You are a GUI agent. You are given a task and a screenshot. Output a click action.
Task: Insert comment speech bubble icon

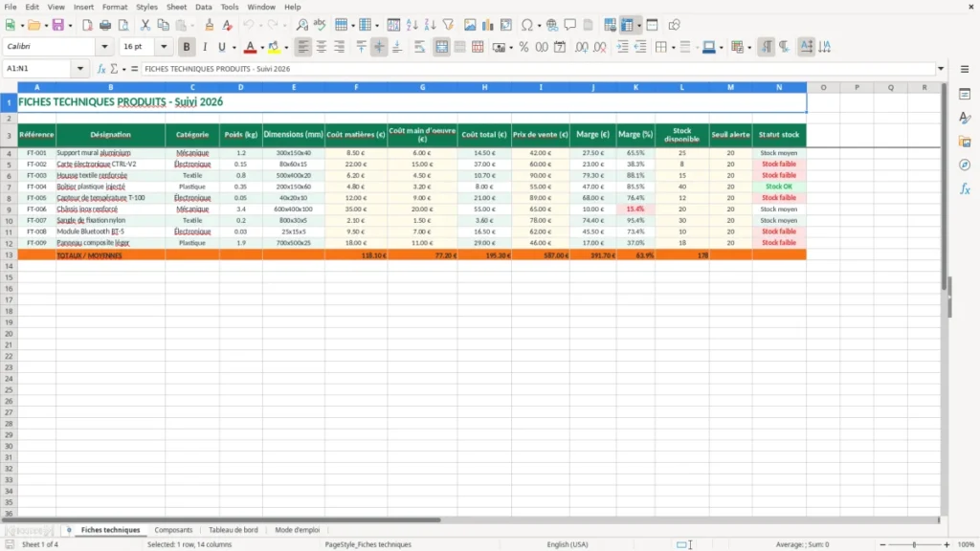(x=570, y=25)
